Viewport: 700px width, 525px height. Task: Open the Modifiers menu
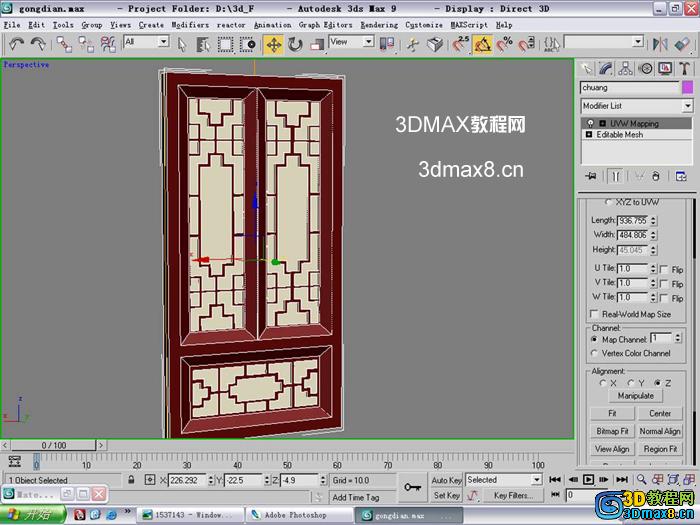tap(190, 25)
